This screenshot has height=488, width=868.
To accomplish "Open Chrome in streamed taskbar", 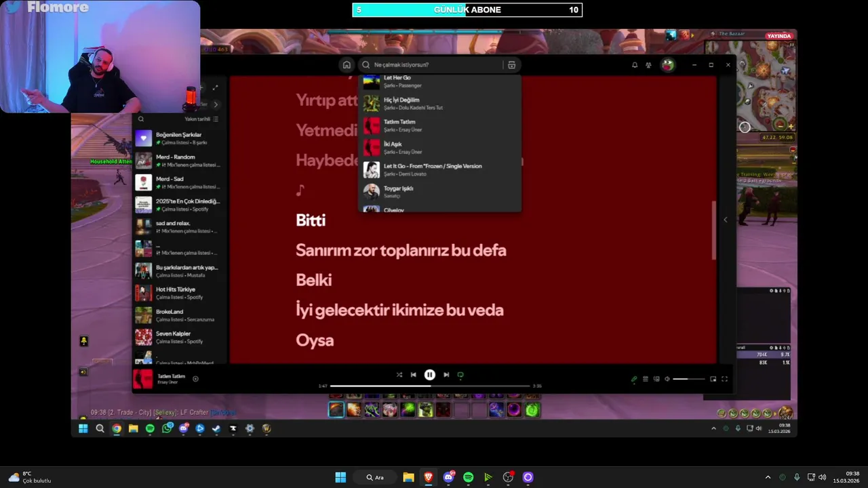I will click(117, 428).
